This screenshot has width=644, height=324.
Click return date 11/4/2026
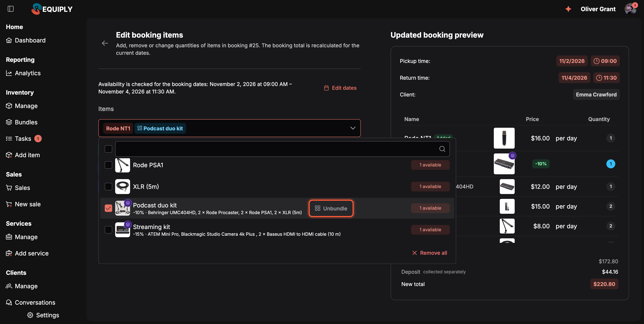574,78
